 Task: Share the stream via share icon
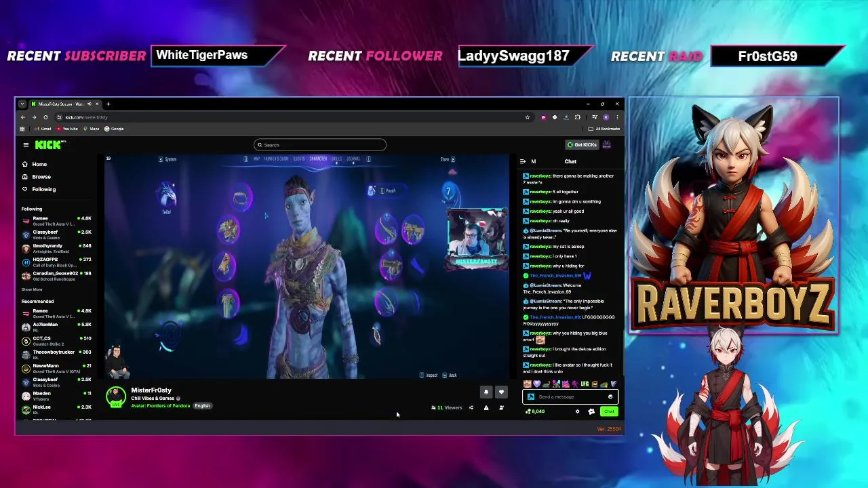471,408
